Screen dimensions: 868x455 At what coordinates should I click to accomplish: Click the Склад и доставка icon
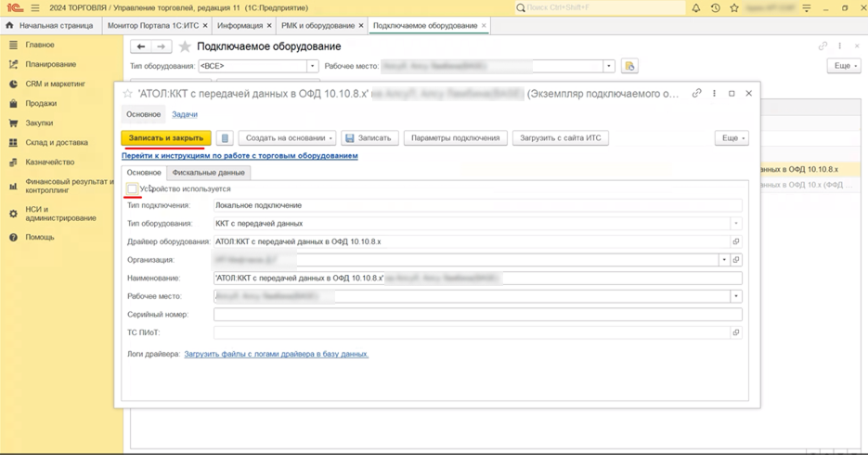click(13, 142)
